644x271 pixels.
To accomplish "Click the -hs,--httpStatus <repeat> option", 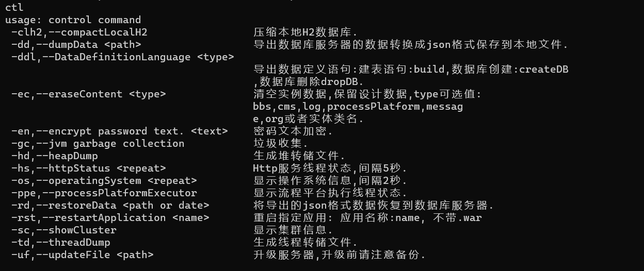I will point(89,168).
